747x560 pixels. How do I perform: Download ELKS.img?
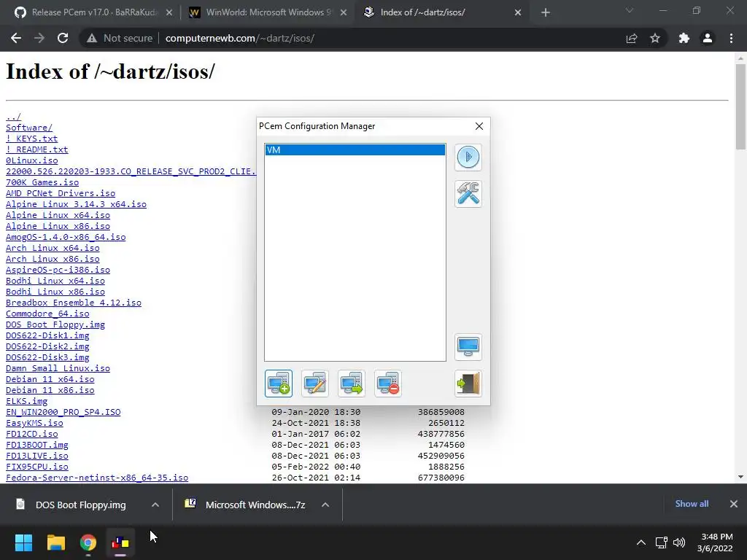(x=26, y=402)
